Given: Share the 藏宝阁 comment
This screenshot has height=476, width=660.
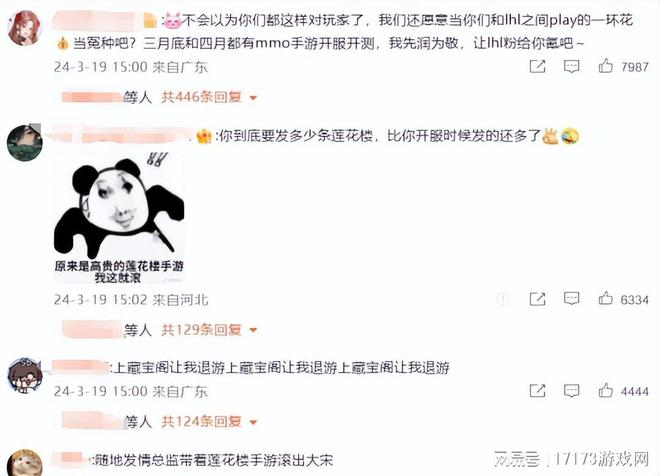Looking at the screenshot, I should click(537, 391).
